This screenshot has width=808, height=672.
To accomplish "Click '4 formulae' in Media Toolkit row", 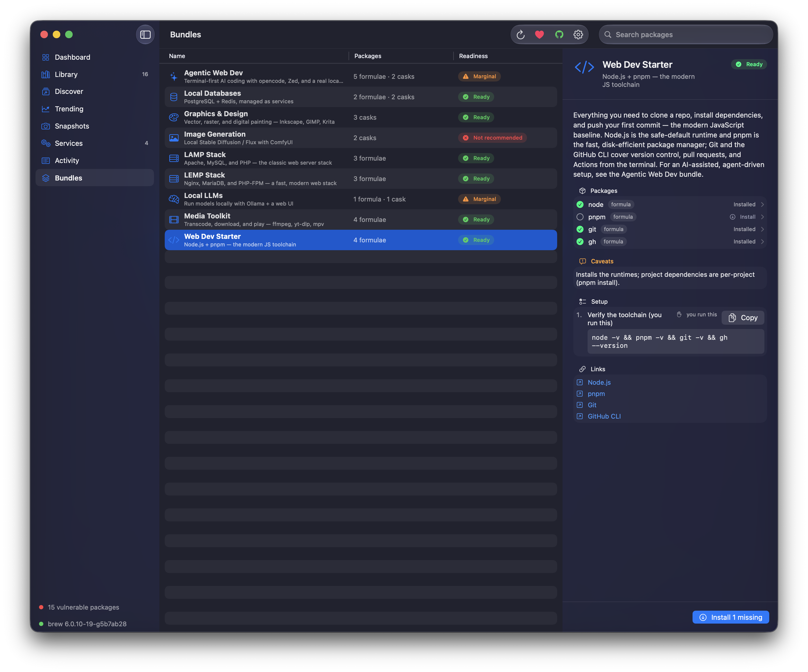I will [x=369, y=220].
